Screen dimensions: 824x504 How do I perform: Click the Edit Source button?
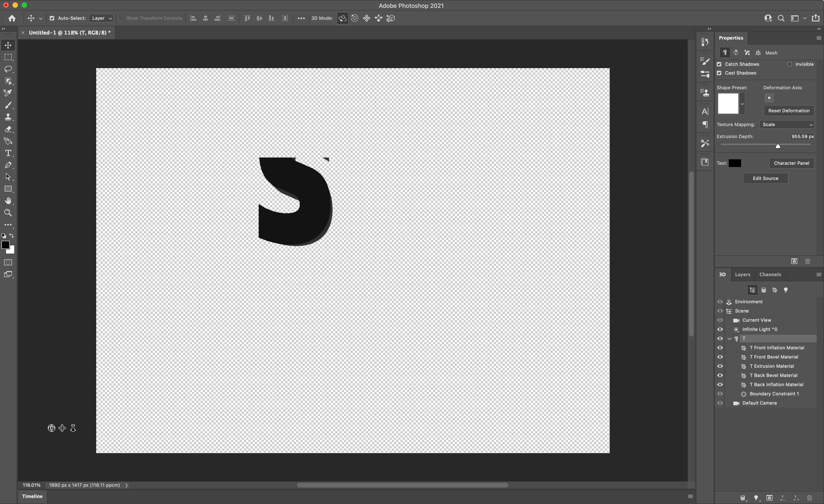click(765, 178)
